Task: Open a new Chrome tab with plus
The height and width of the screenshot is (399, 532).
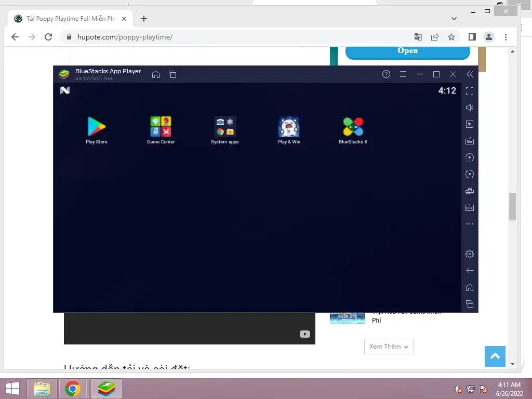Action: point(144,19)
